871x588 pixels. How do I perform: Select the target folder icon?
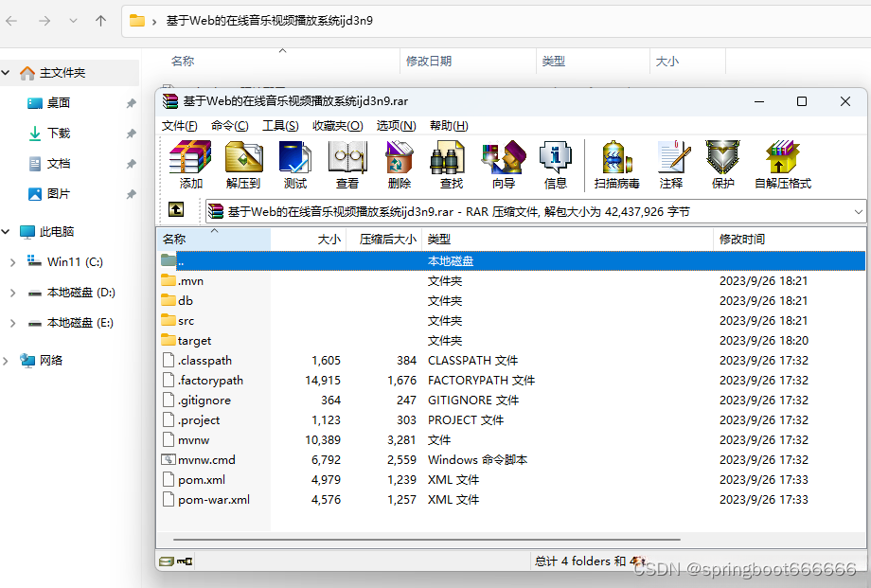pyautogui.click(x=169, y=340)
